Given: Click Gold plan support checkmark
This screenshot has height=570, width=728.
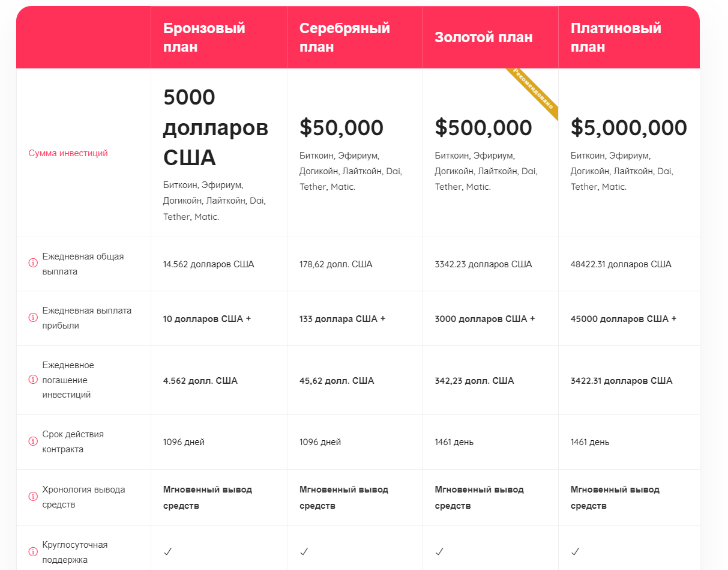Looking at the screenshot, I should (440, 551).
